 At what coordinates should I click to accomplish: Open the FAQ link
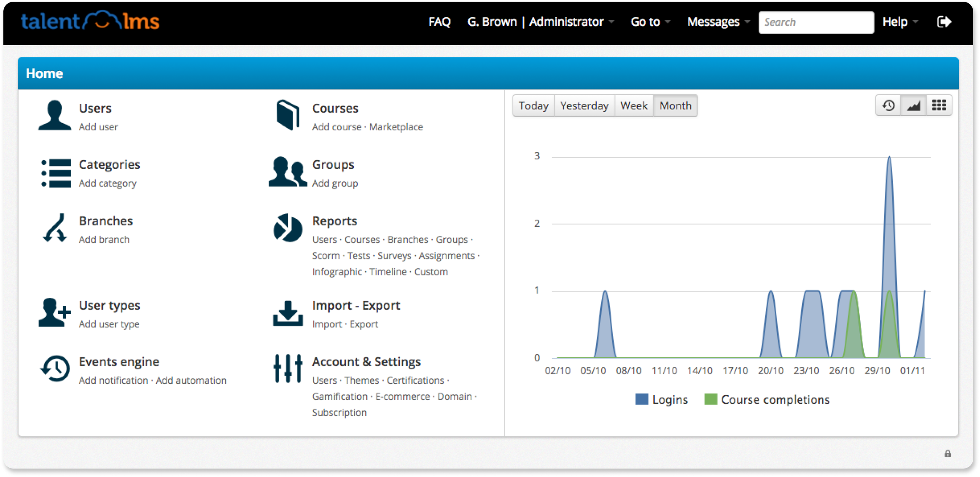pos(439,22)
